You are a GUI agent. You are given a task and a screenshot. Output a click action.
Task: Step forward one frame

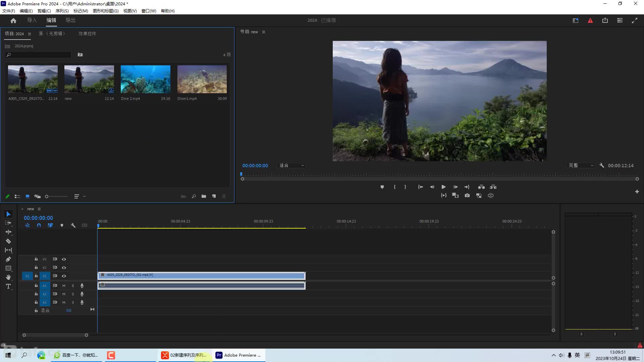click(455, 187)
